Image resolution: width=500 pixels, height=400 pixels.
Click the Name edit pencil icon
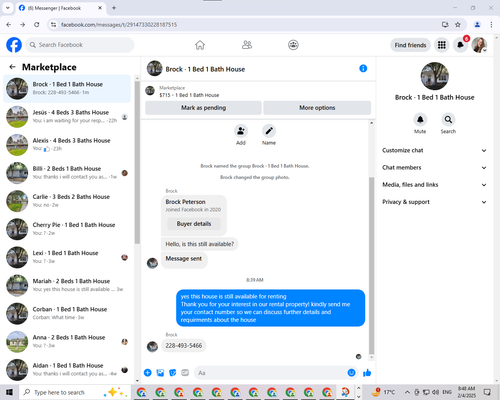tap(269, 131)
